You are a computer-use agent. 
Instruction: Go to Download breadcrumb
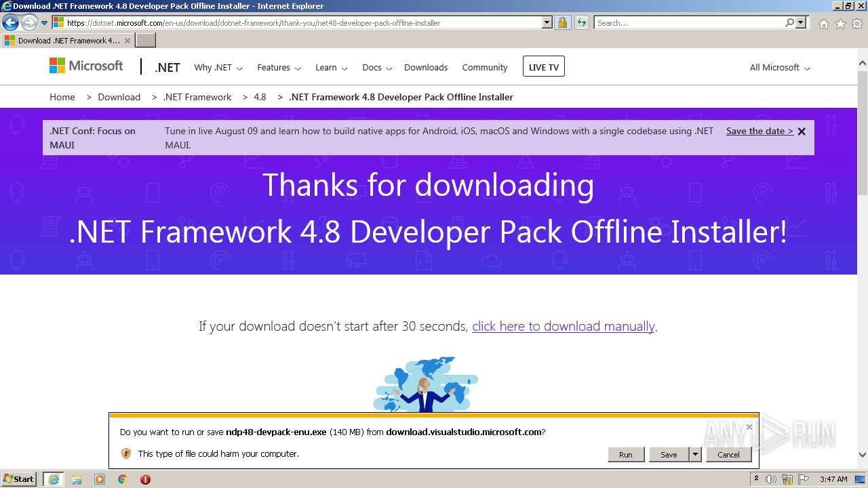(x=119, y=97)
